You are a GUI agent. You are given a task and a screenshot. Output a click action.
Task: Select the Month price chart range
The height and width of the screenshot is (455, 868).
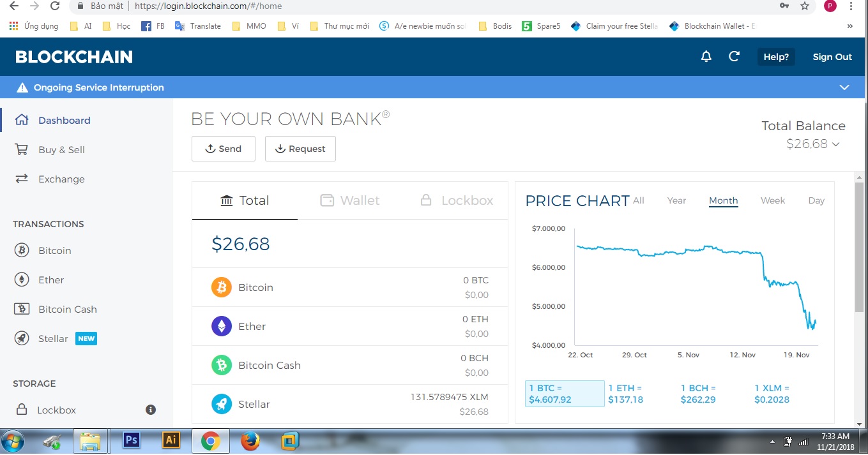click(x=724, y=200)
